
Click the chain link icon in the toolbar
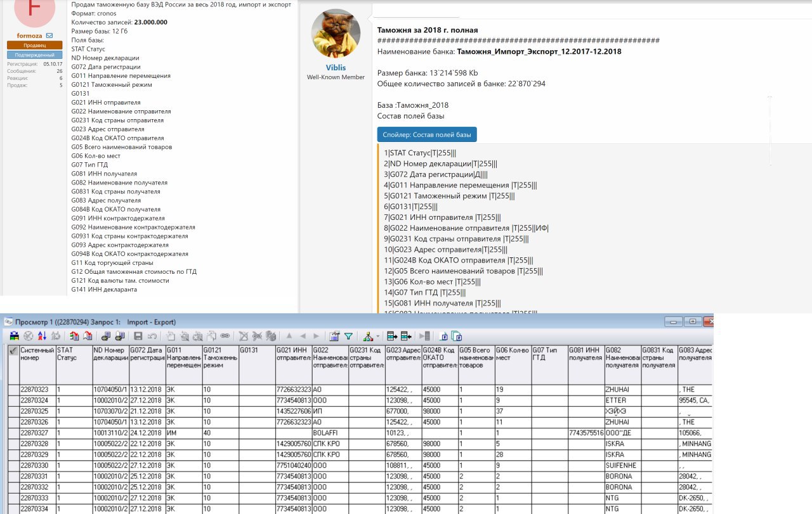225,336
